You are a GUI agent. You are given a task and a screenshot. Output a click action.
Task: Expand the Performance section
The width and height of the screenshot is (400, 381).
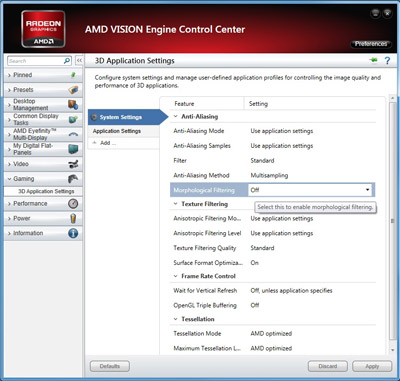click(9, 204)
